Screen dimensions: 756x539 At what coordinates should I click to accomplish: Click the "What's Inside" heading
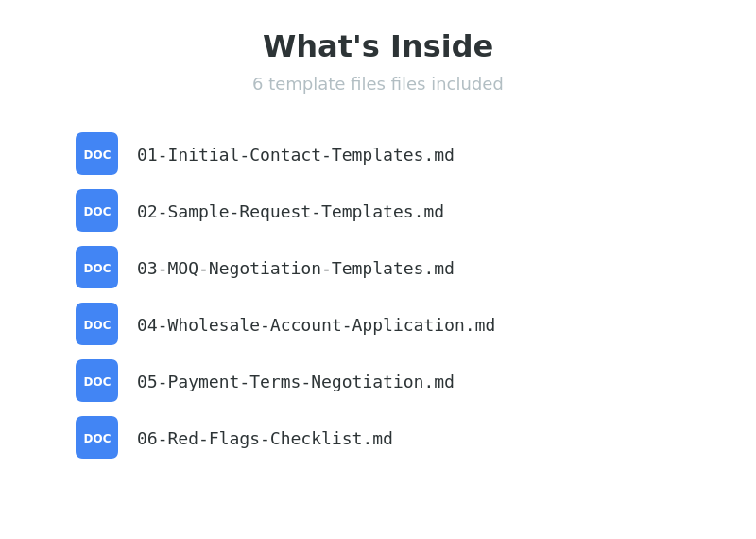378,46
